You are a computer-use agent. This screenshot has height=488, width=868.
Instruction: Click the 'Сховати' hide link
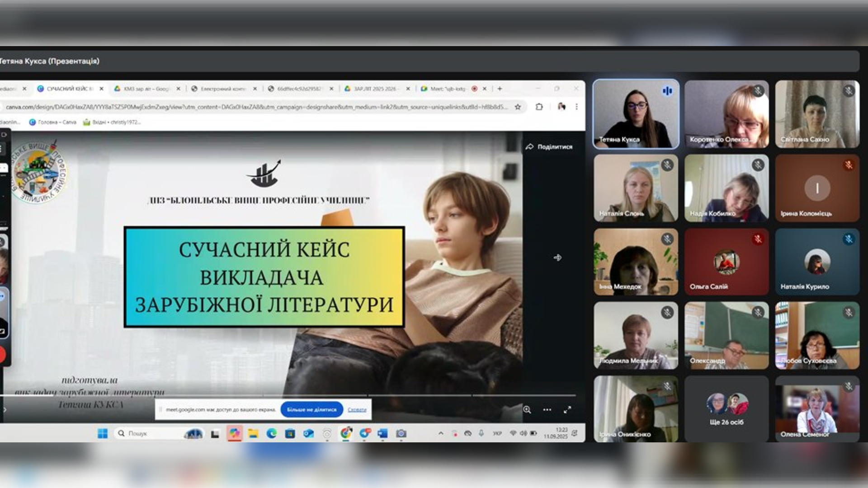(x=357, y=410)
